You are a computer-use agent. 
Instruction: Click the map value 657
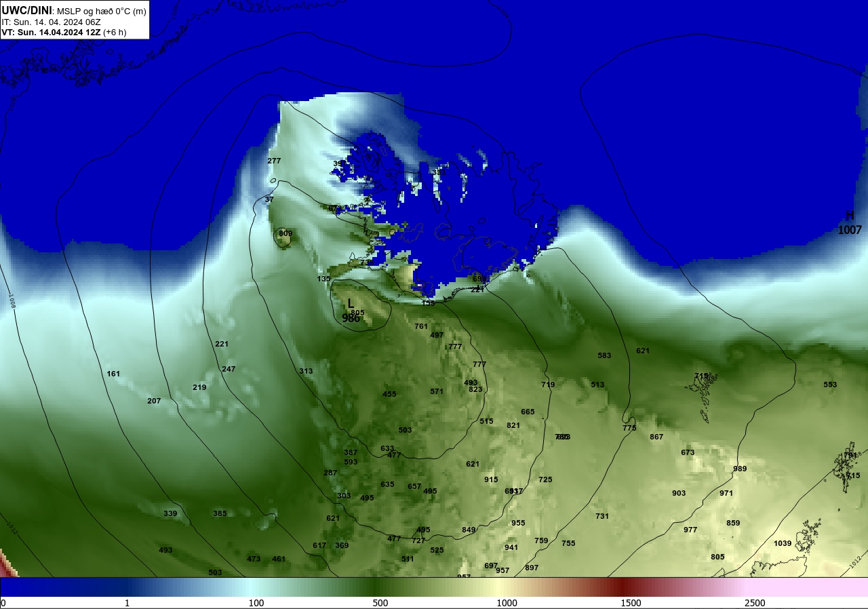point(414,486)
